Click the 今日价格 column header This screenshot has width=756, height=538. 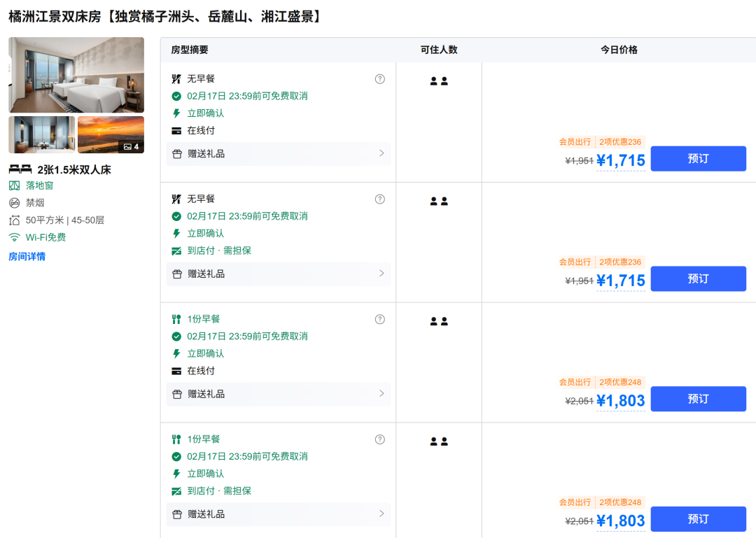point(619,50)
